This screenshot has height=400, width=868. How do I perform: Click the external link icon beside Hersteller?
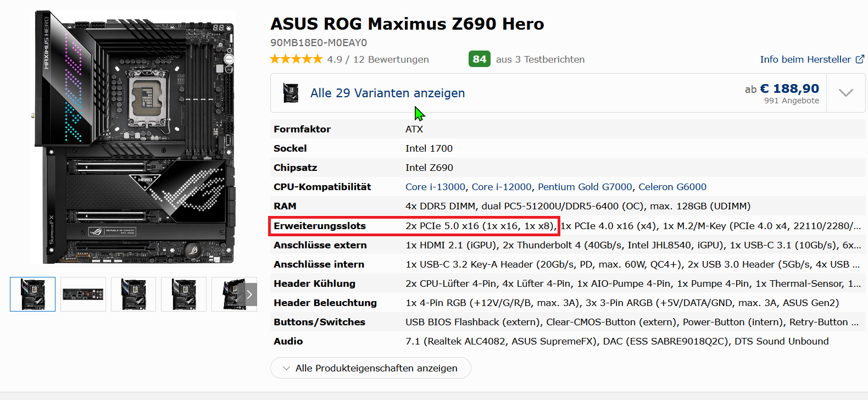860,59
